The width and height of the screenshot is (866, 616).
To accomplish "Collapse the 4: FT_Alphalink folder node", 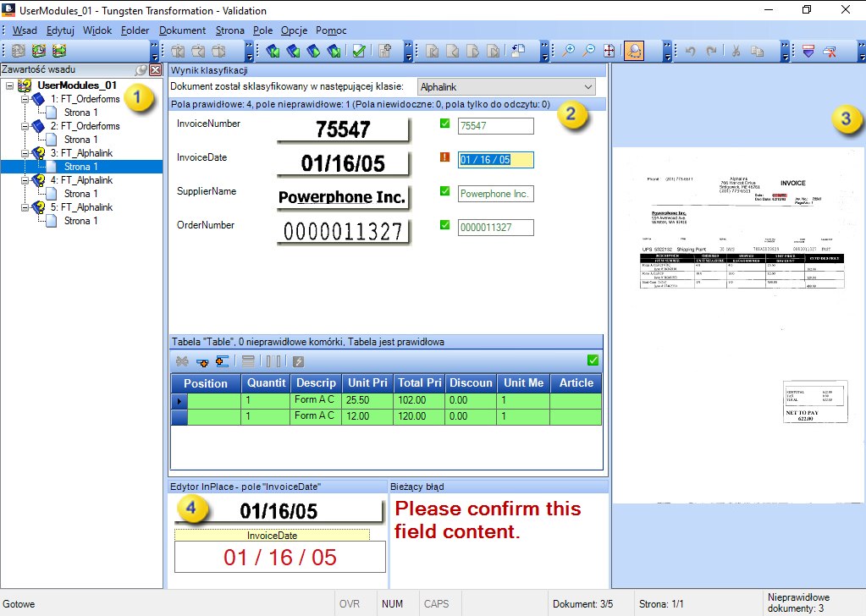I will click(24, 180).
